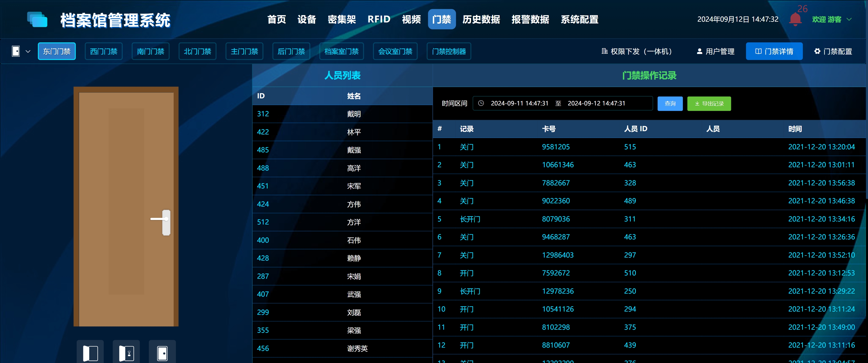Viewport: 868px width, 363px height.
Task: Expand the door view dropdown chevron
Action: 28,51
